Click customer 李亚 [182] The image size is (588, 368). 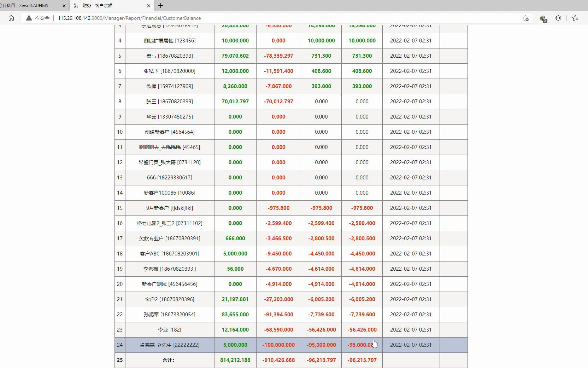tap(170, 330)
